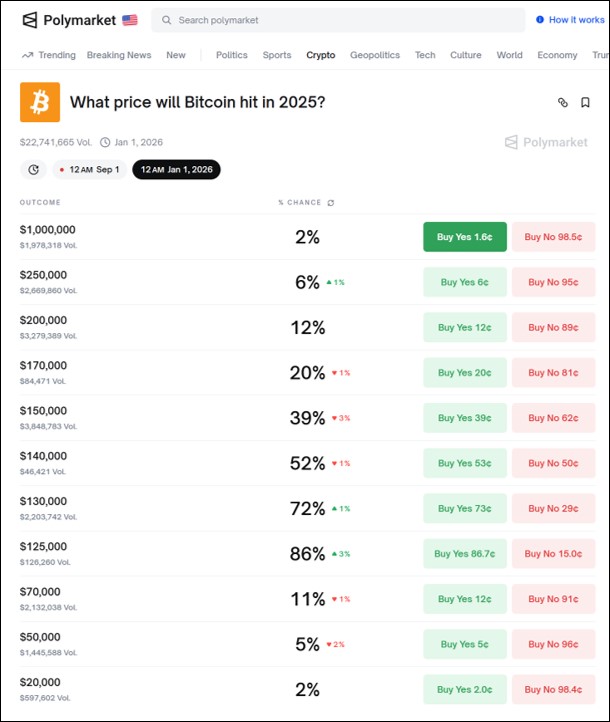Click the clock history icon button
This screenshot has width=610, height=722.
33,170
